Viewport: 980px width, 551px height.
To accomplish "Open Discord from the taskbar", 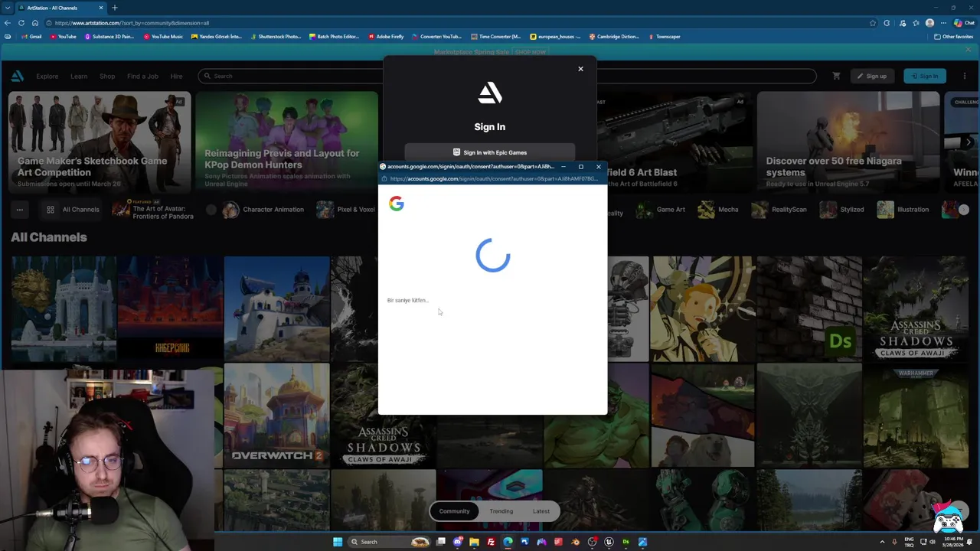I will click(458, 542).
